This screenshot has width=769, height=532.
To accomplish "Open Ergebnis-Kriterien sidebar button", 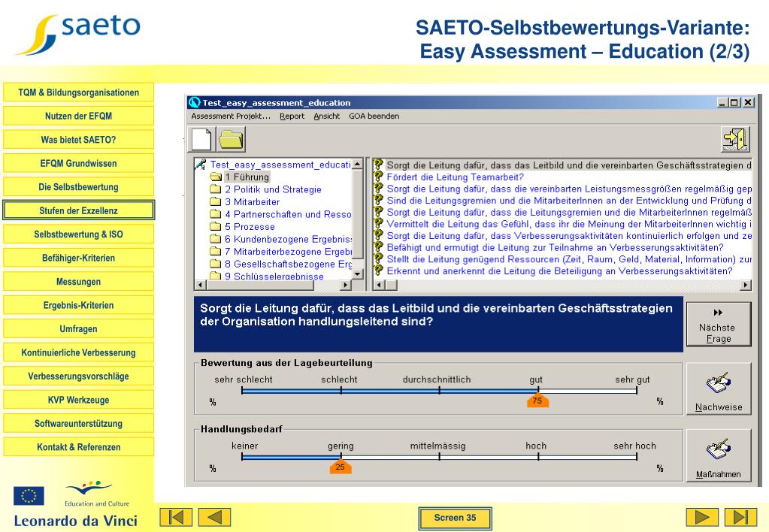I will tap(78, 305).
